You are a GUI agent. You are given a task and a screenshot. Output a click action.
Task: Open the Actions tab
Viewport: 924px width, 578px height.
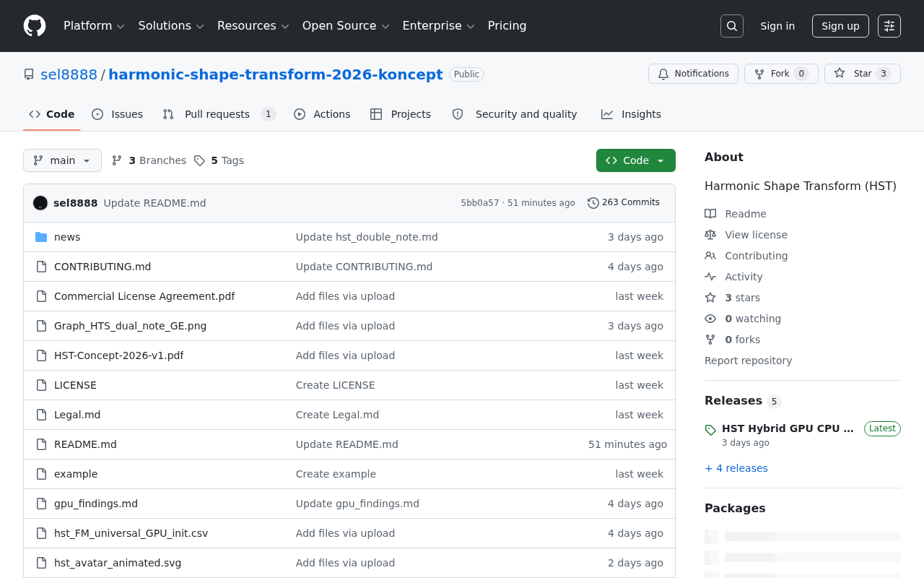322,114
